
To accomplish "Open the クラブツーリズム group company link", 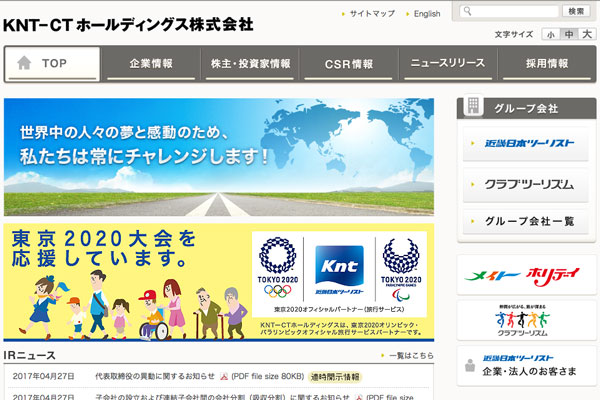I will point(525,184).
